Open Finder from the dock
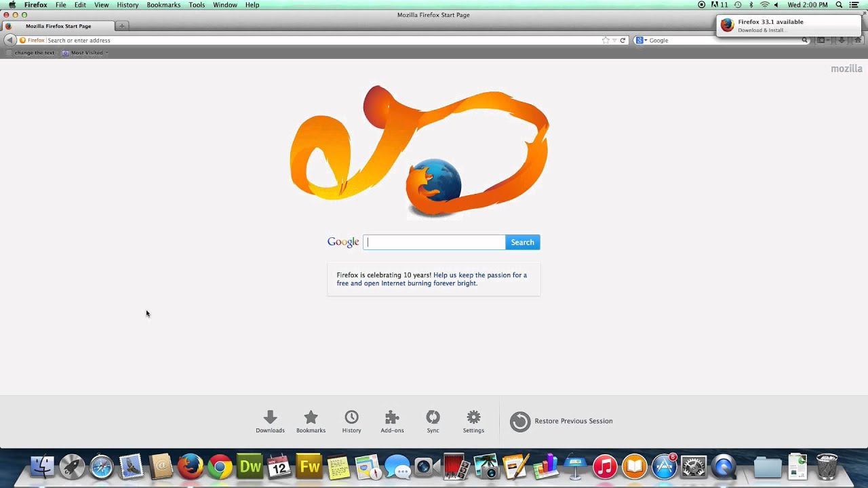The image size is (868, 488). click(42, 466)
